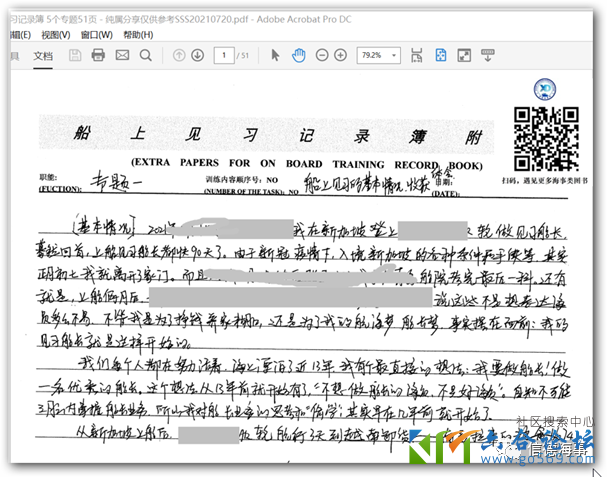Click the fit width scrolling icon
The height and width of the screenshot is (477, 607).
pos(417,55)
